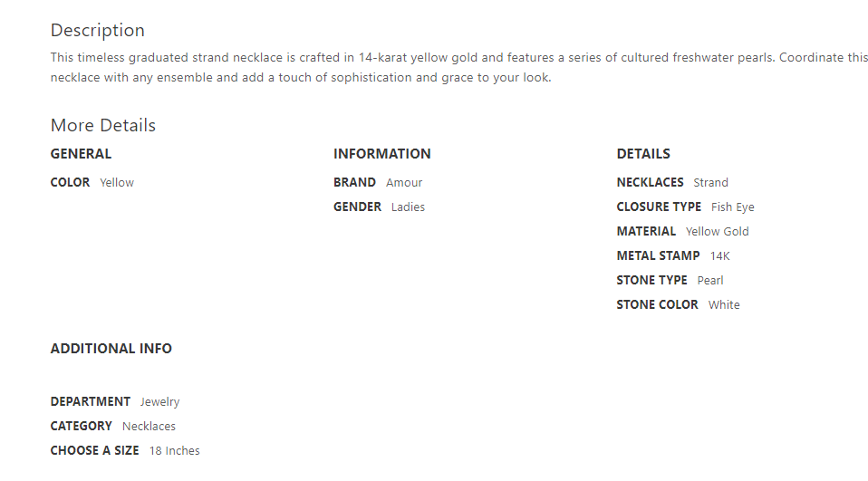Click the CHOOSE A SIZE label
This screenshot has height=481, width=868.
(x=94, y=451)
